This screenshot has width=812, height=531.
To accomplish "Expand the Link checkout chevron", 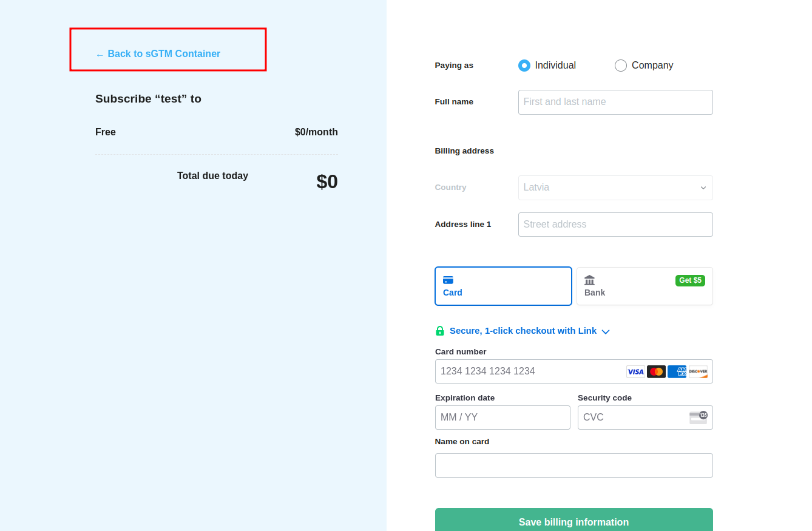I will pyautogui.click(x=606, y=331).
